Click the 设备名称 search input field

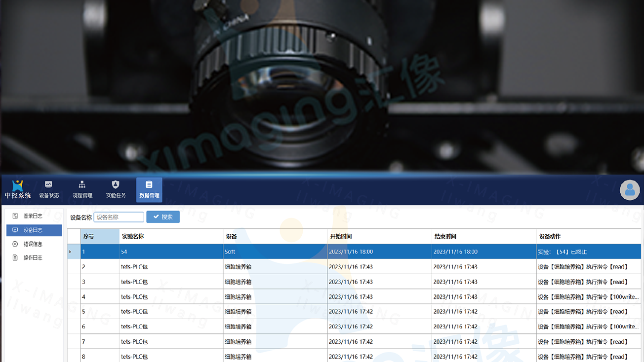click(119, 217)
